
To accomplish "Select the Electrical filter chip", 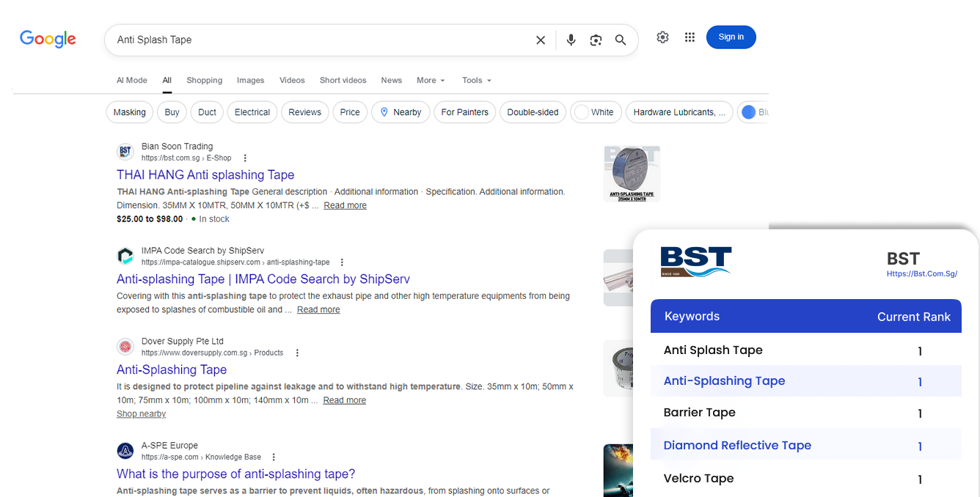I will click(x=252, y=112).
